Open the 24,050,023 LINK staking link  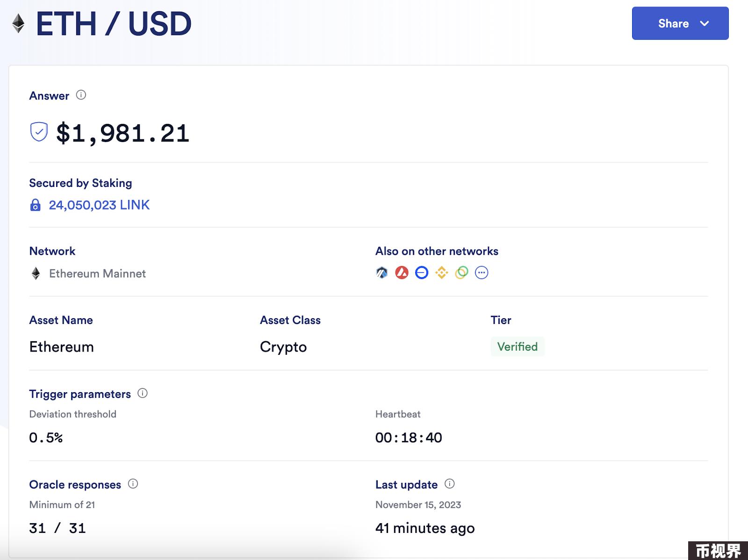(99, 205)
